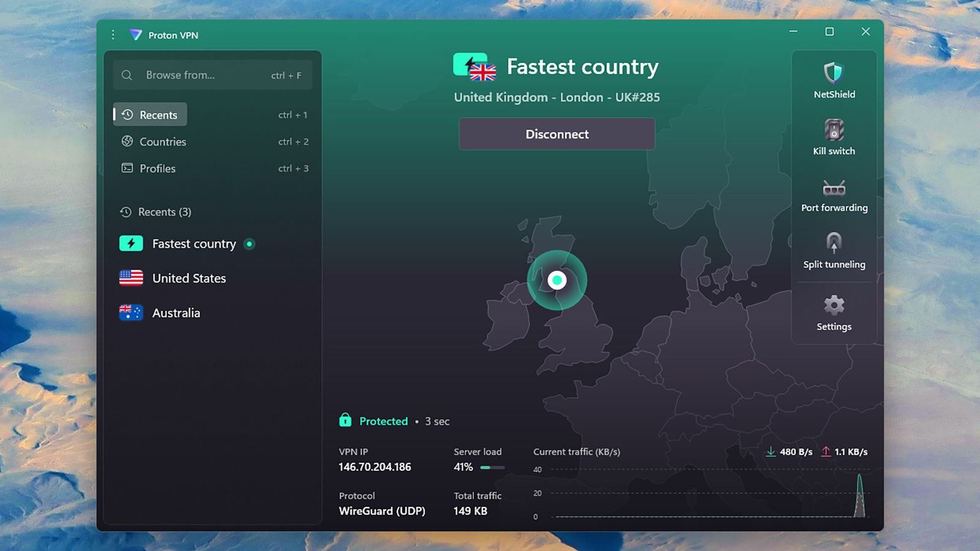Select Australia from the recents list

click(176, 312)
